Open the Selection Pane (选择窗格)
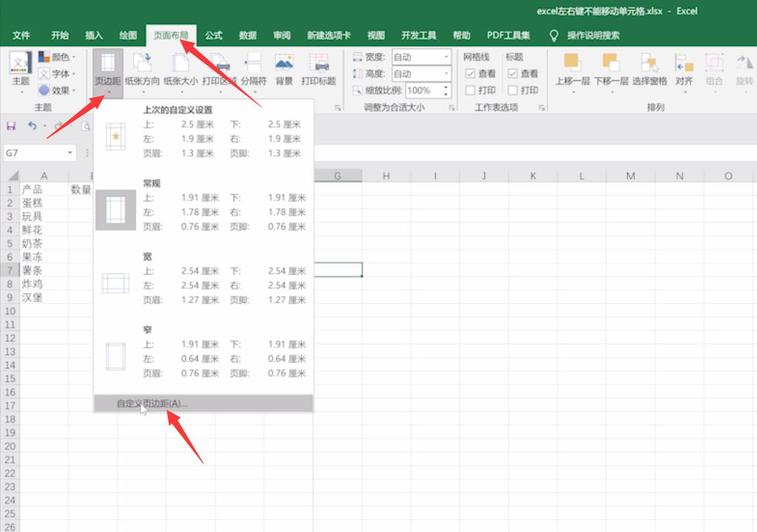This screenshot has width=757, height=532. [x=650, y=70]
